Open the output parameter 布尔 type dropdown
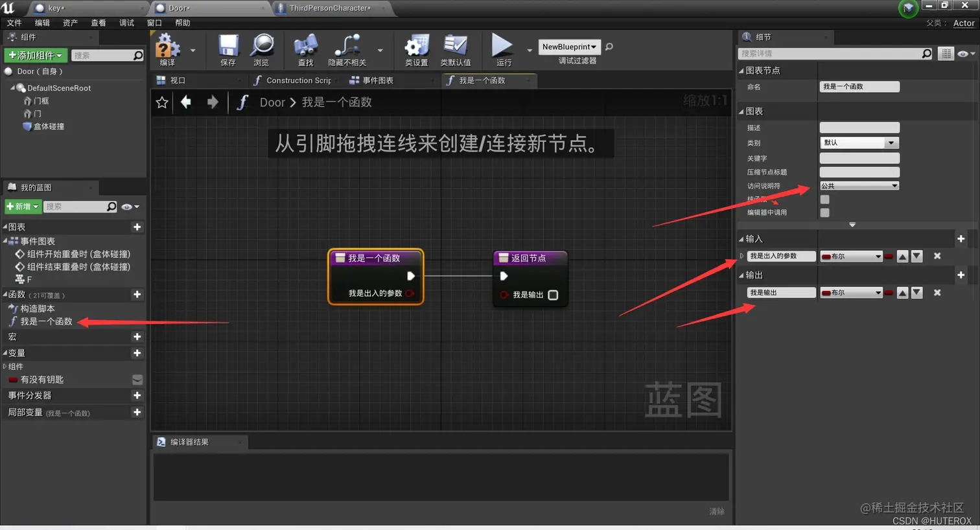The height and width of the screenshot is (530, 980). pyautogui.click(x=851, y=292)
